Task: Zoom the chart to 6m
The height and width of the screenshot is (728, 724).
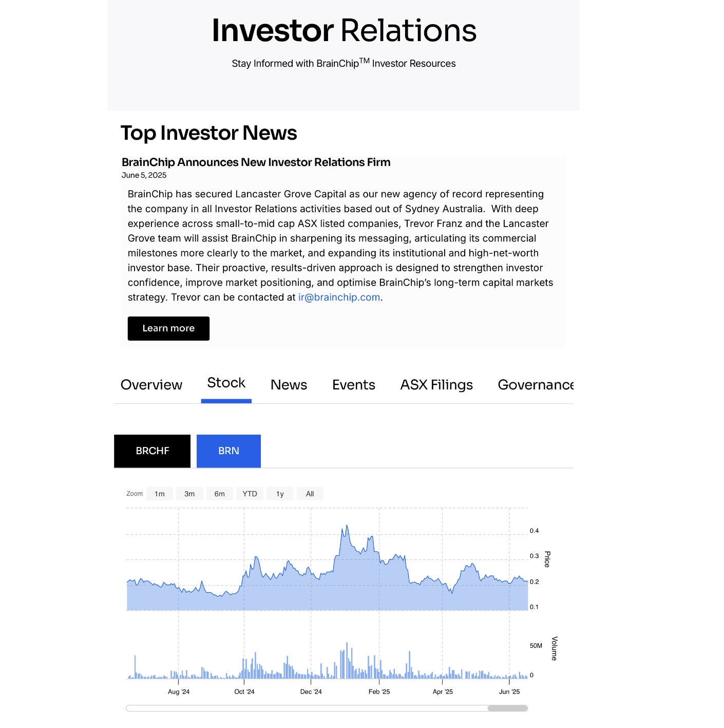Action: click(x=219, y=494)
